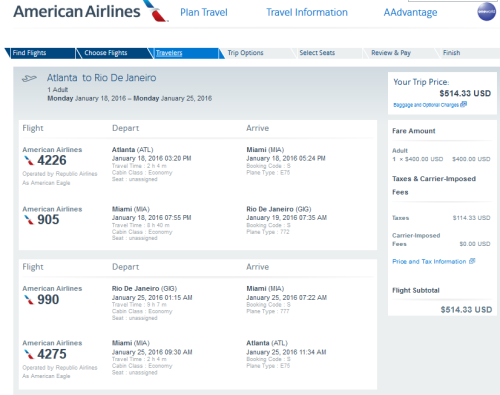Image resolution: width=500 pixels, height=395 pixels.
Task: Open the Price and Tax Information link
Action: coord(429,261)
